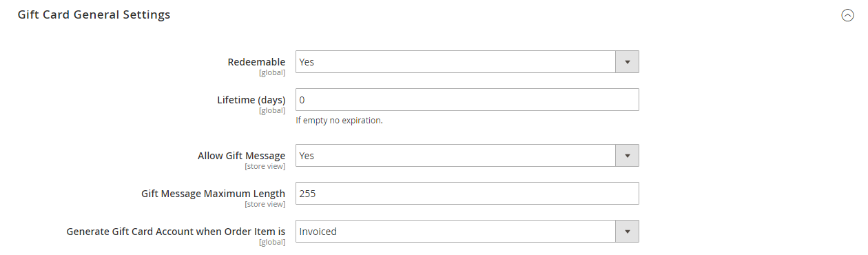868x255 pixels.
Task: Click the Gift Card General Settings heading
Action: click(x=94, y=14)
